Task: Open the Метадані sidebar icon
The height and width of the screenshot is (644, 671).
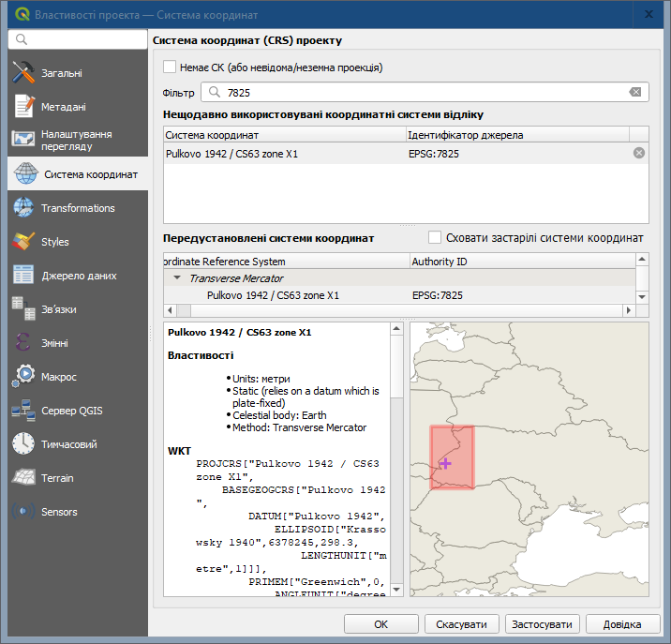Action: coord(23,107)
